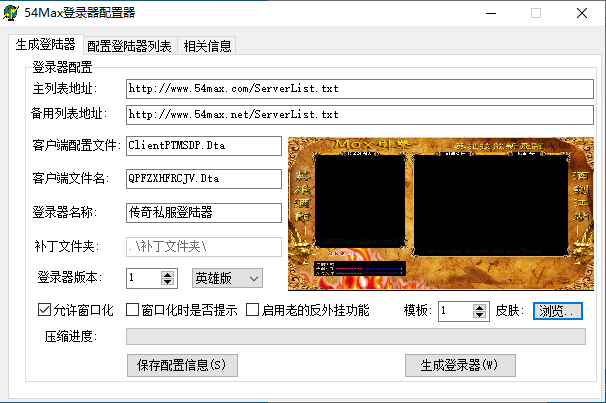Open the 相关信息 tab
The width and height of the screenshot is (606, 403).
pos(207,45)
